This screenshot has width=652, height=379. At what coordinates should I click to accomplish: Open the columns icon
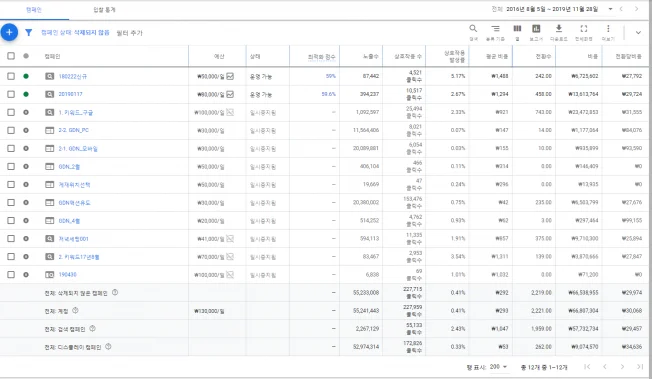(517, 28)
